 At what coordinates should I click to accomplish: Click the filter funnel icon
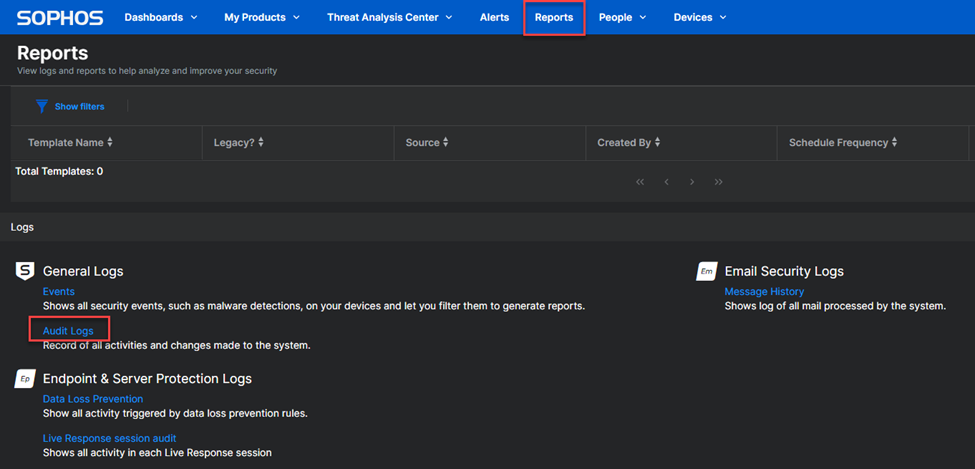tap(42, 106)
